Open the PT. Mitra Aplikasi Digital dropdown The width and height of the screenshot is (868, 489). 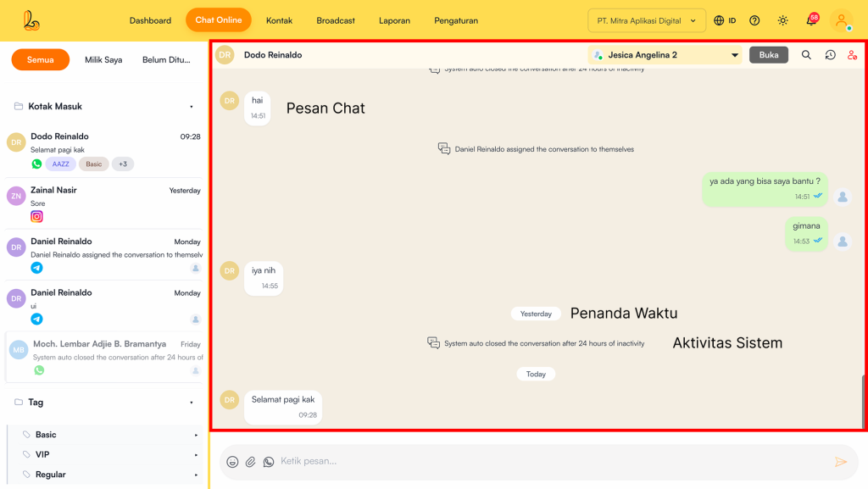(647, 20)
